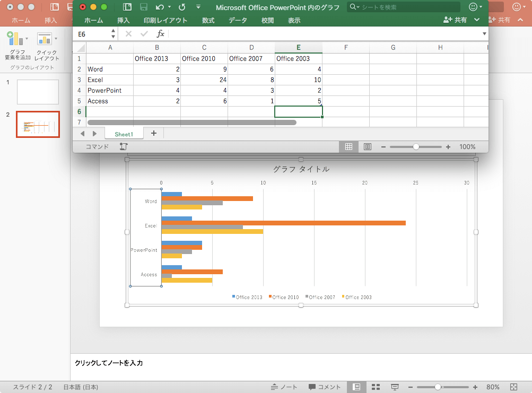The width and height of the screenshot is (532, 393).
Task: Open the Undo history dropdown arrow
Action: [x=169, y=7]
